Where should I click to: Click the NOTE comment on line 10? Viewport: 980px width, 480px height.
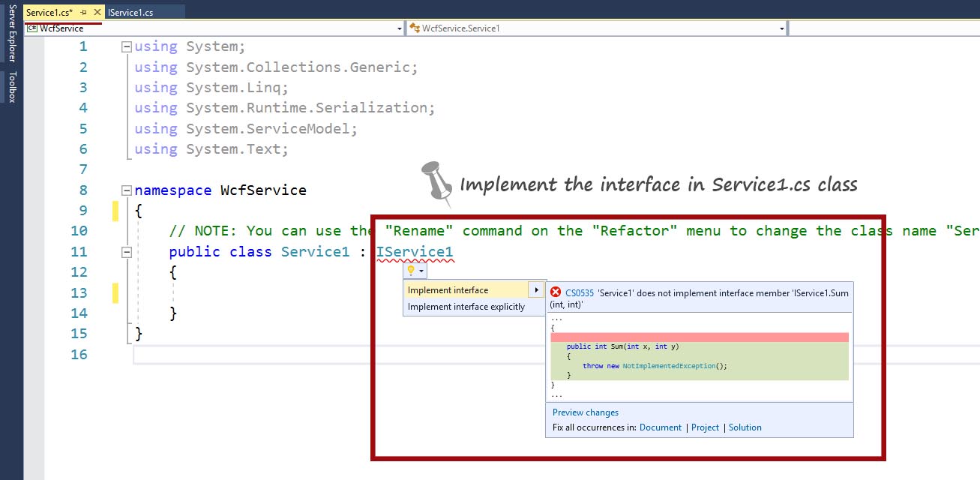point(574,231)
